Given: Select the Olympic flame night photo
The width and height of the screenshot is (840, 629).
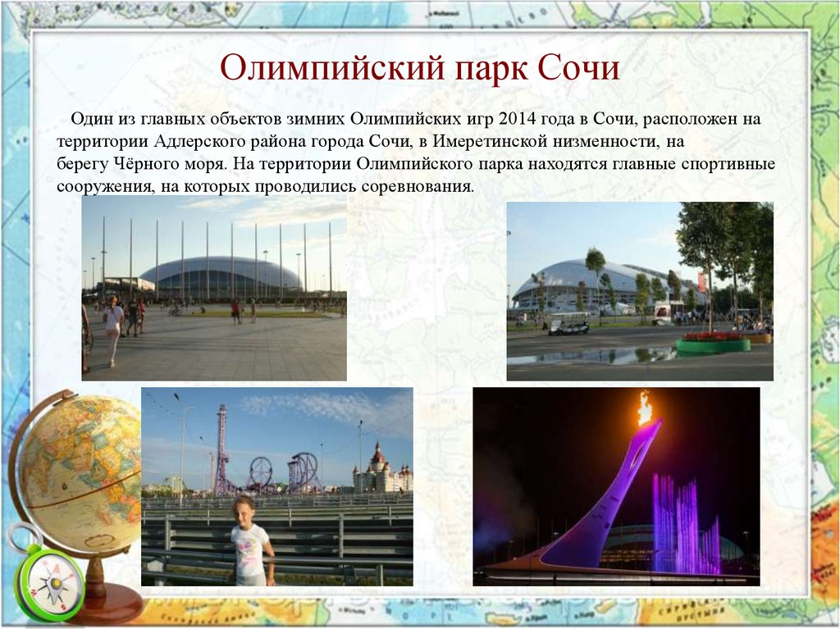Looking at the screenshot, I should [x=616, y=486].
